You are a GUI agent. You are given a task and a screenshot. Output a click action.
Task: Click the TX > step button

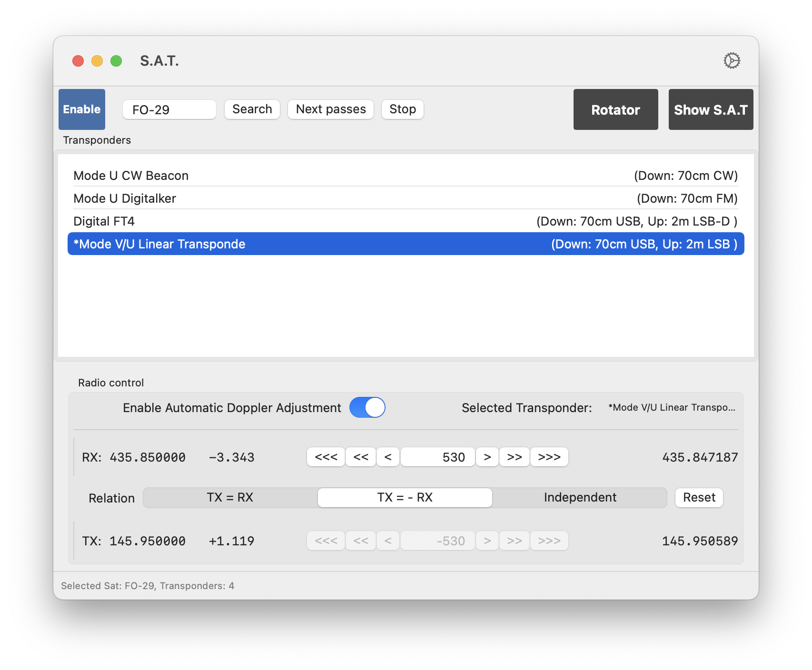pos(487,541)
